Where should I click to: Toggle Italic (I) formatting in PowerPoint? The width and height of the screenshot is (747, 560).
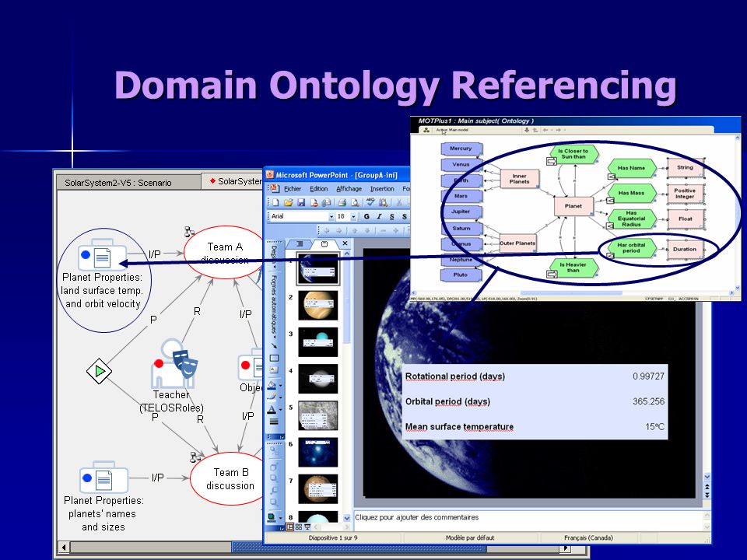[379, 216]
